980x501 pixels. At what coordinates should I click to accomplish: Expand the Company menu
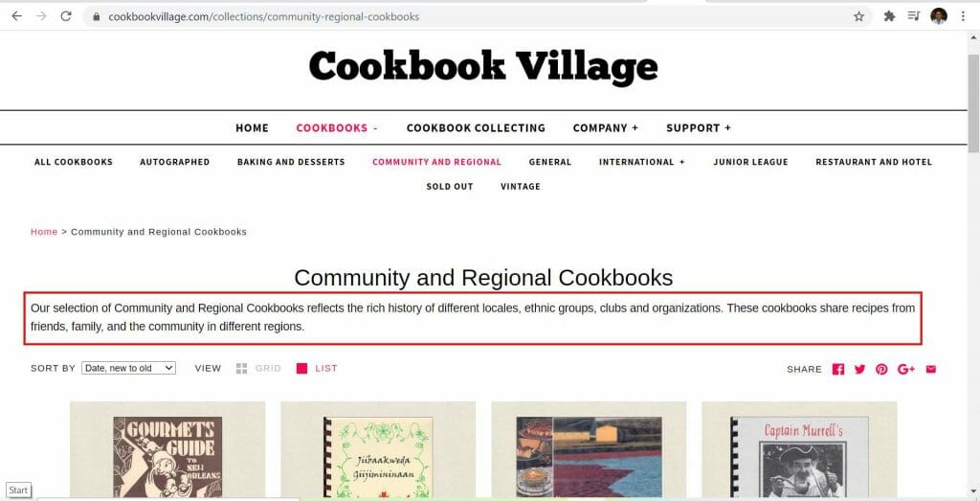click(x=606, y=127)
